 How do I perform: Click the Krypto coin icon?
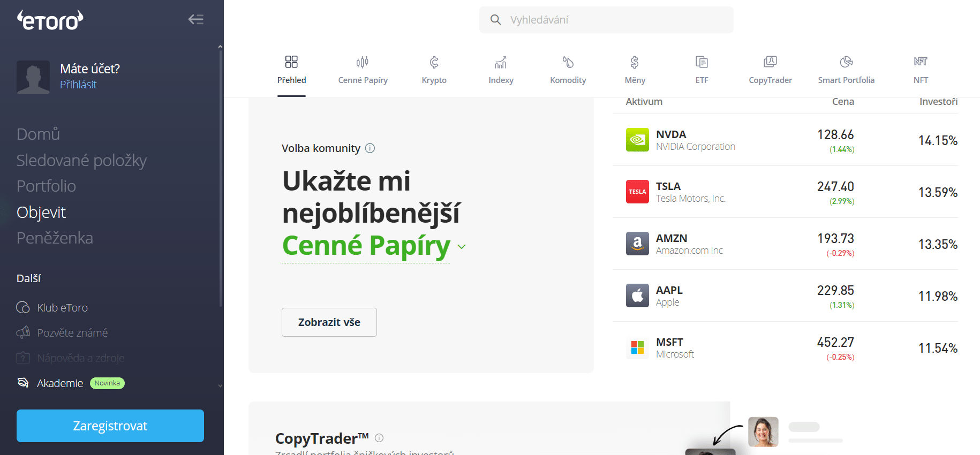point(434,62)
